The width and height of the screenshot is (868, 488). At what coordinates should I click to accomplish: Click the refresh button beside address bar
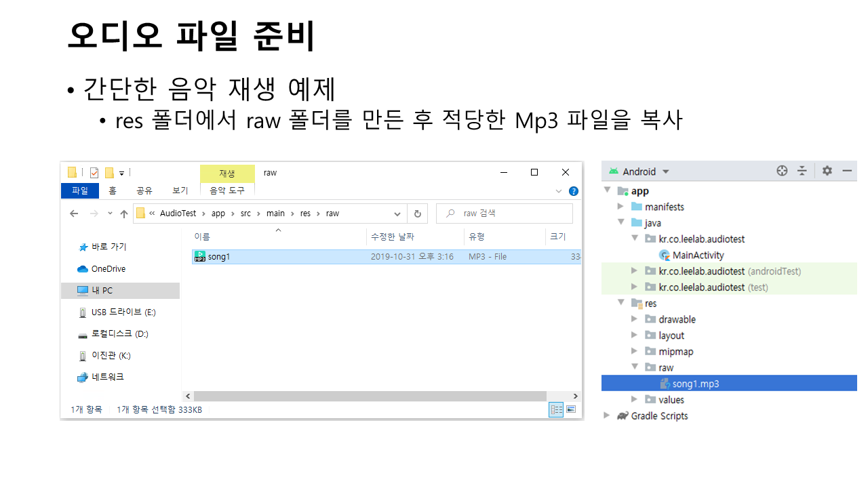coord(417,213)
